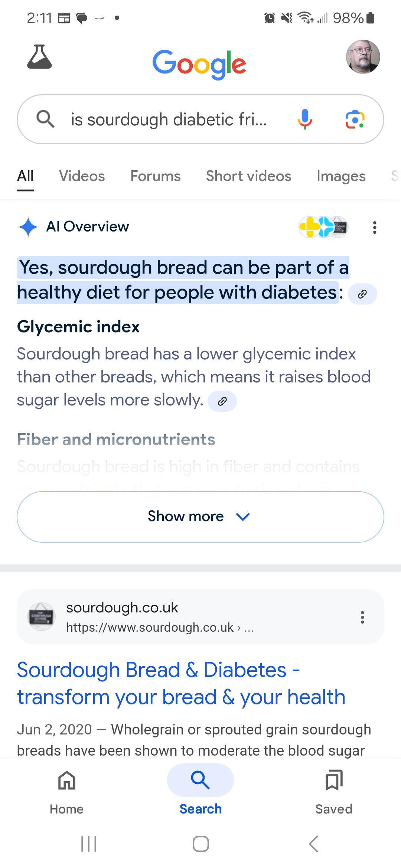Screen dimensions: 401x868
Task: Tap the Google account profile picture
Action: pyautogui.click(x=363, y=57)
